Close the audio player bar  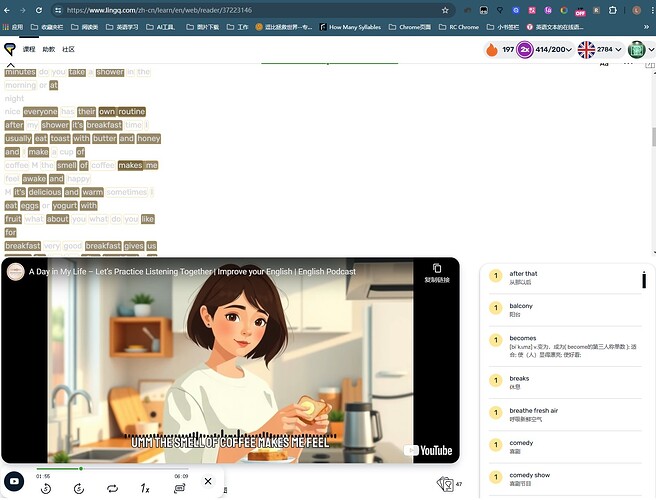pyautogui.click(x=208, y=481)
